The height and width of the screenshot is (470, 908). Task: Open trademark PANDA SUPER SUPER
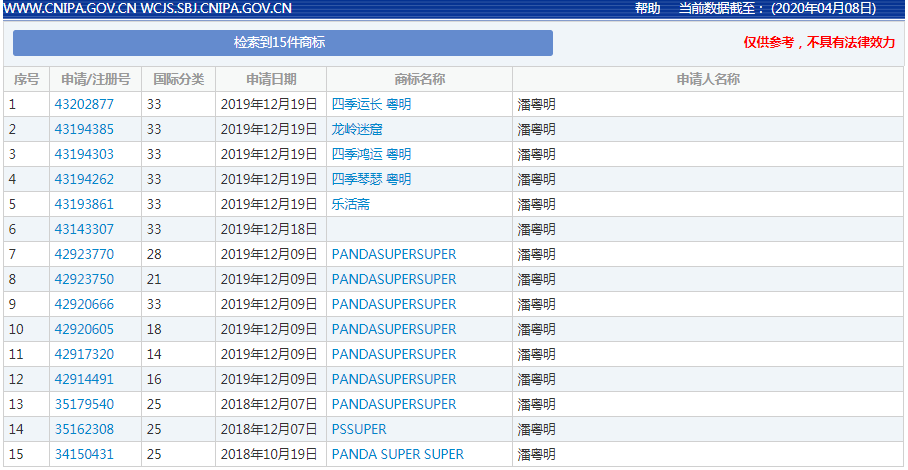coord(398,454)
